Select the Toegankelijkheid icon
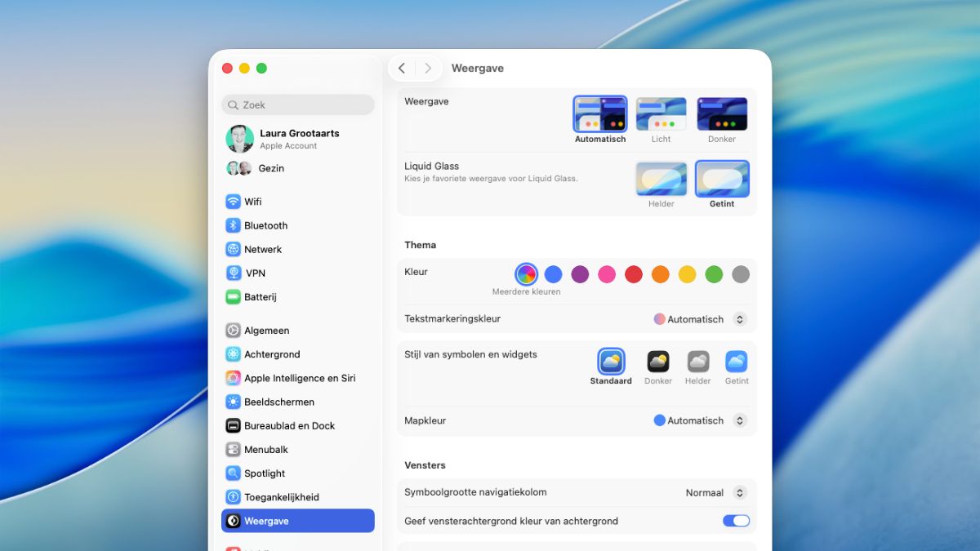Screen dimensions: 980x551 coord(234,497)
